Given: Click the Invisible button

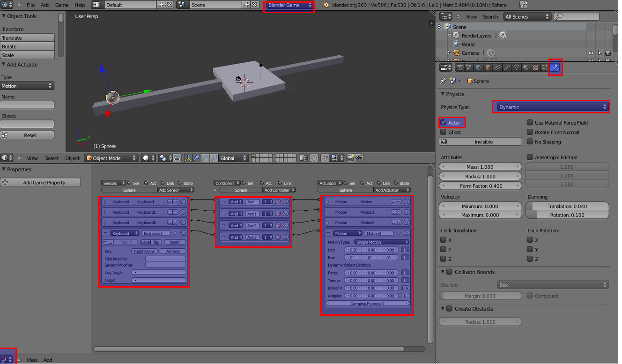Looking at the screenshot, I should click(x=480, y=141).
